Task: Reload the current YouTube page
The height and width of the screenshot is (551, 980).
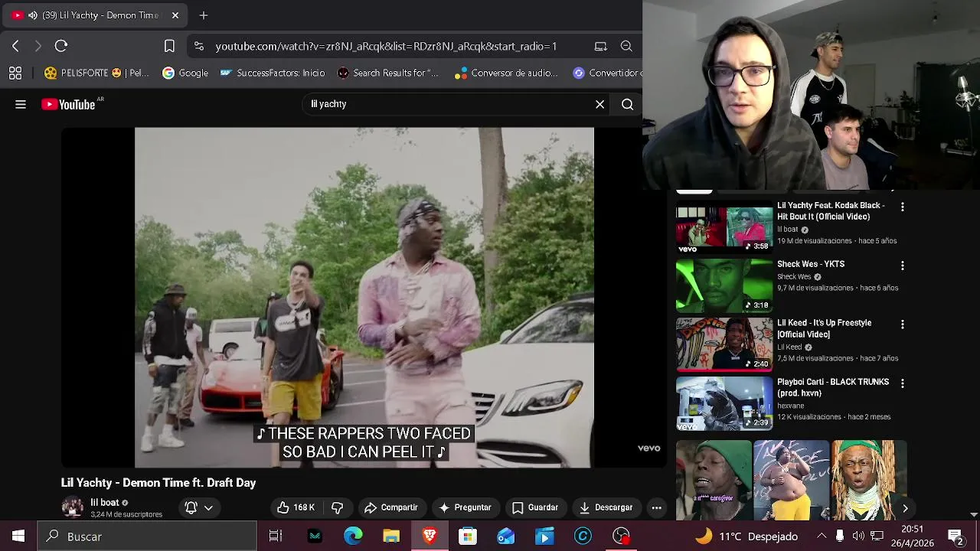Action: [x=61, y=46]
